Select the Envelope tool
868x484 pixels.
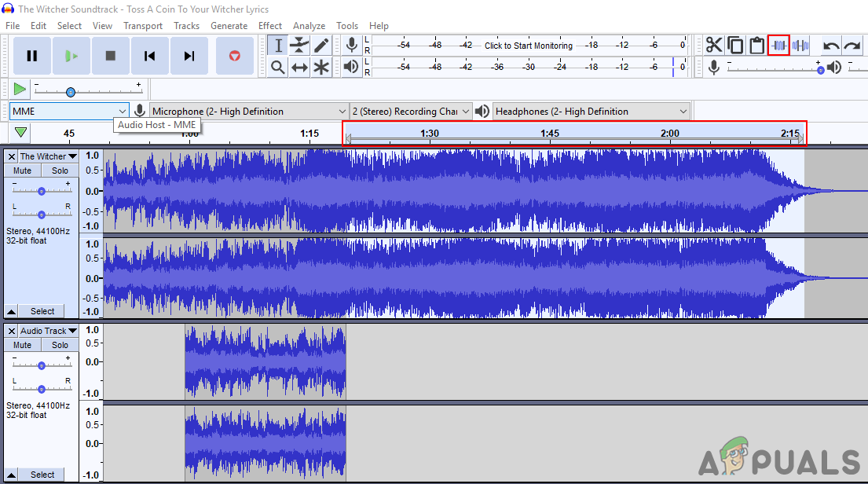click(x=299, y=45)
